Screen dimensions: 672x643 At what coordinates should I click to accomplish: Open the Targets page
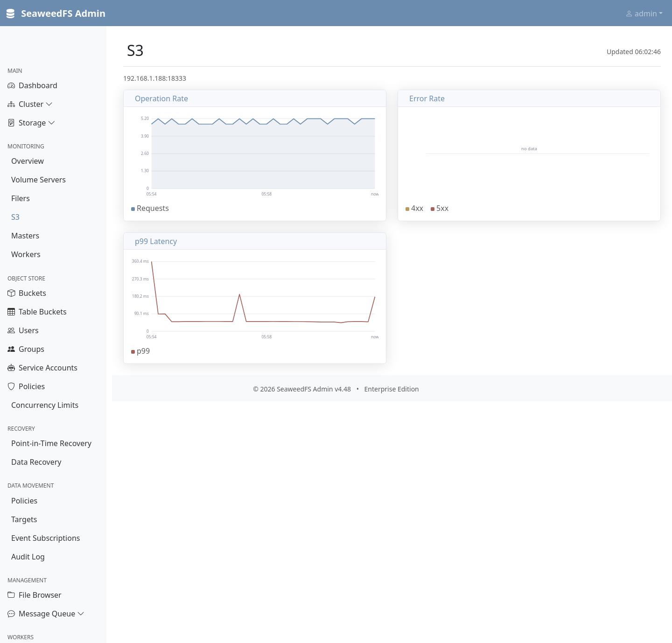(24, 519)
